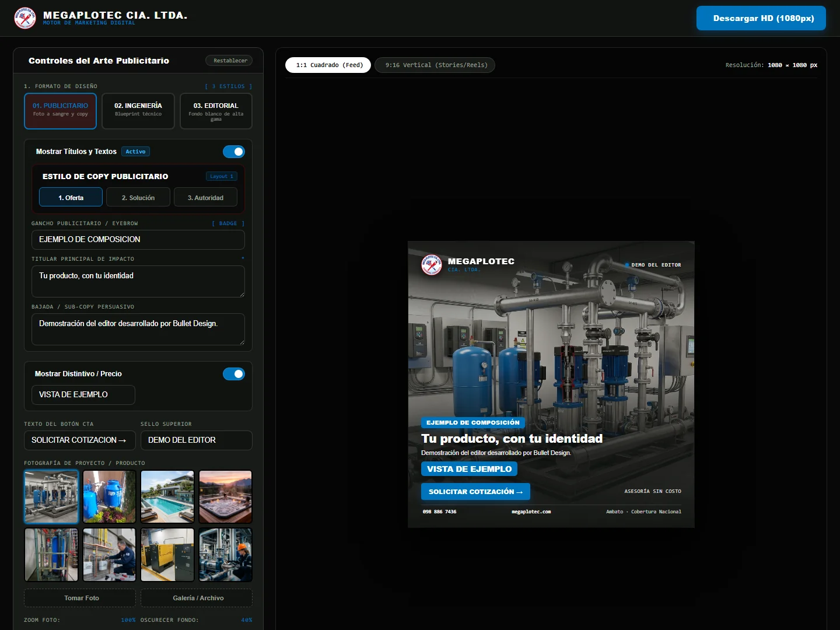Select the swimming pool house photo thumbnail

click(x=167, y=497)
